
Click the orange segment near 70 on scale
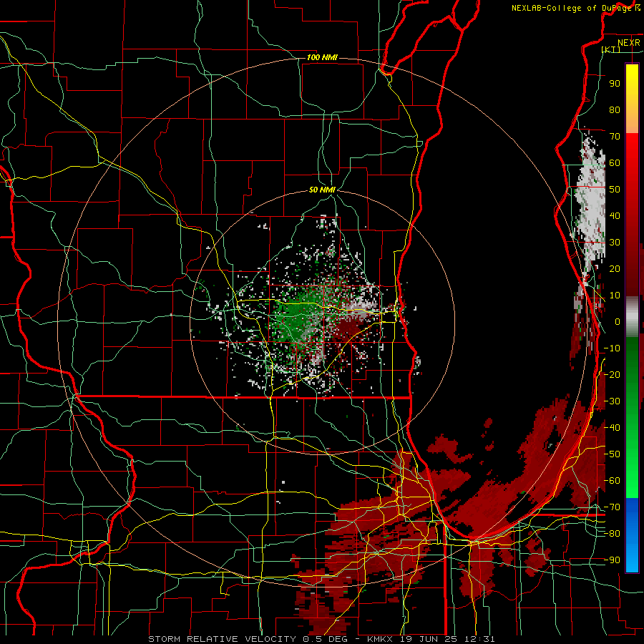pos(632,122)
